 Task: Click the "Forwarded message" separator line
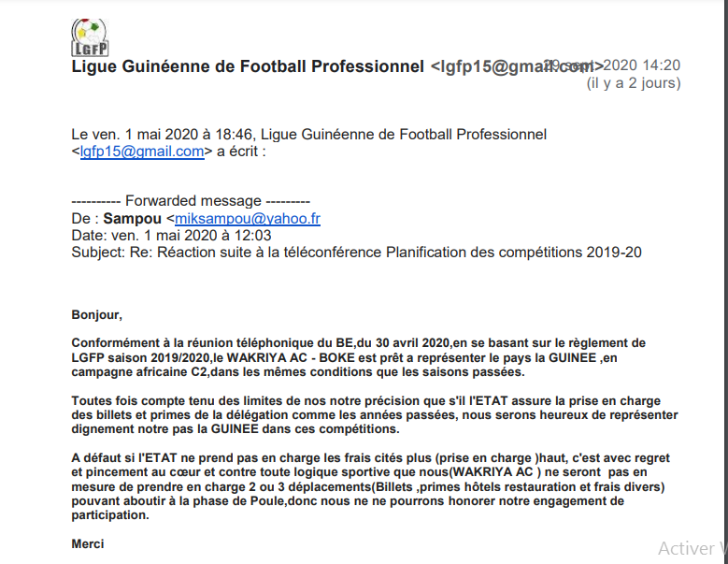pyautogui.click(x=191, y=201)
